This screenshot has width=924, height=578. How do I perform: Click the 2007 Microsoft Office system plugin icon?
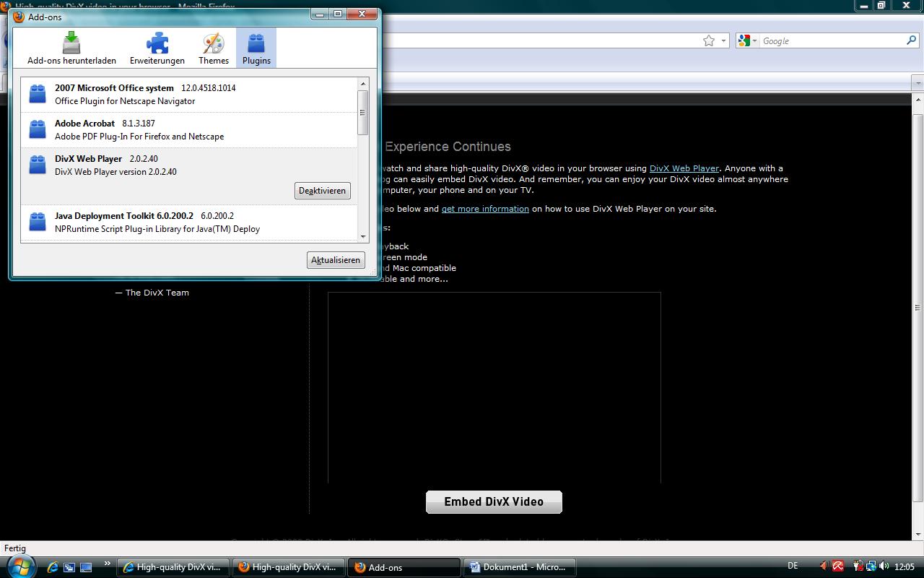click(x=38, y=94)
